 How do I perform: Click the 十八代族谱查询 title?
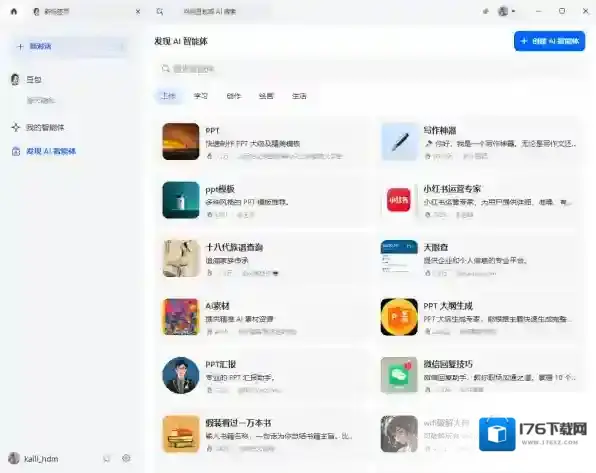234,248
